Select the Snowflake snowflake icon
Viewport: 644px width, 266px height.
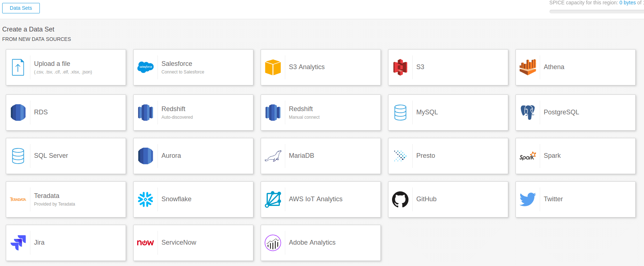[146, 199]
